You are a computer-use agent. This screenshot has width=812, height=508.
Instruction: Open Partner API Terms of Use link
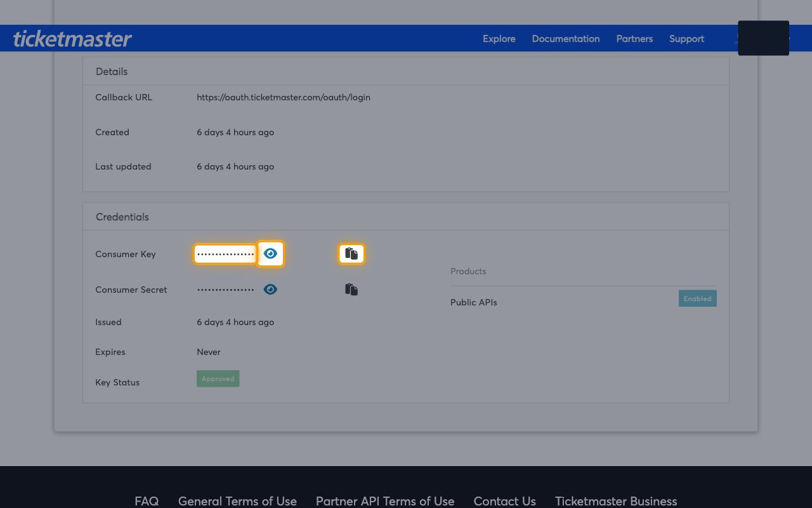[x=385, y=501]
